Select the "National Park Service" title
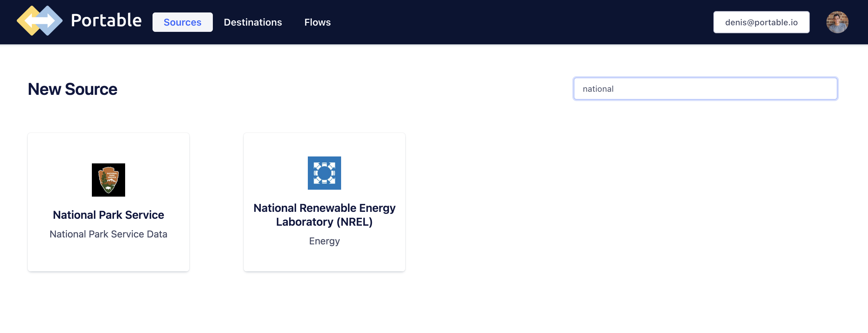The height and width of the screenshot is (333, 868). point(108,215)
